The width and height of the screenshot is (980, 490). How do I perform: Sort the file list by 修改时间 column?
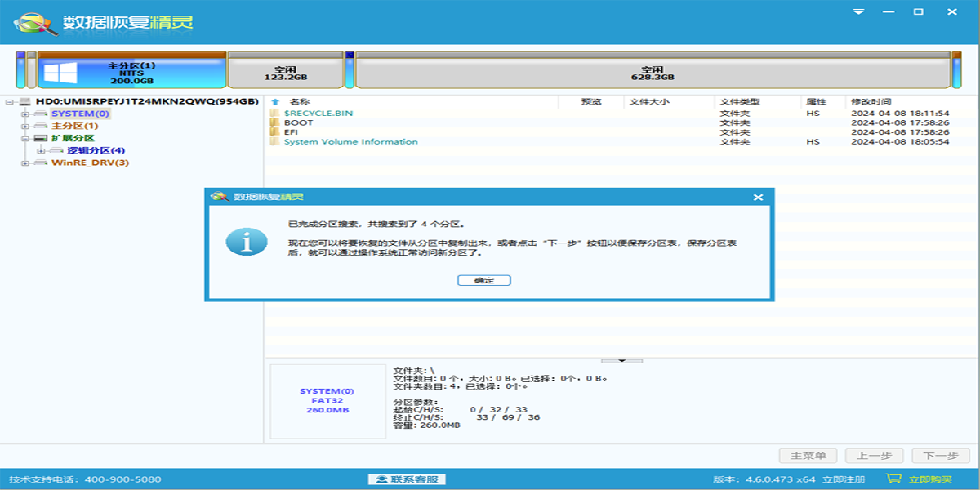pos(871,102)
